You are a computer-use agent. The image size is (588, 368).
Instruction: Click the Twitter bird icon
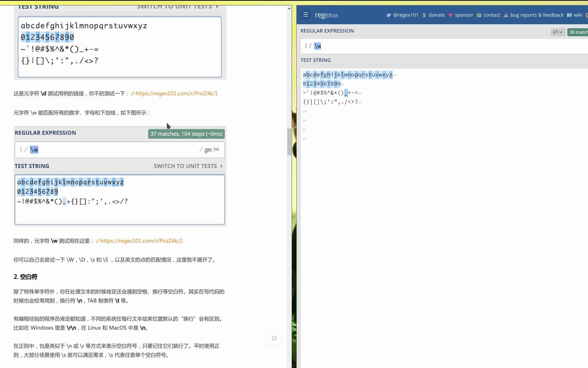389,15
